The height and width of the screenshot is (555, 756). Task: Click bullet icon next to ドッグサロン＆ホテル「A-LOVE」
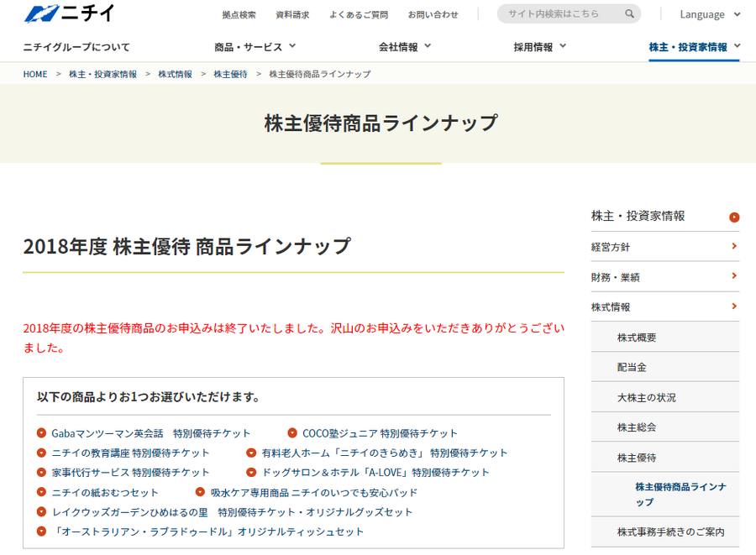[x=251, y=472]
